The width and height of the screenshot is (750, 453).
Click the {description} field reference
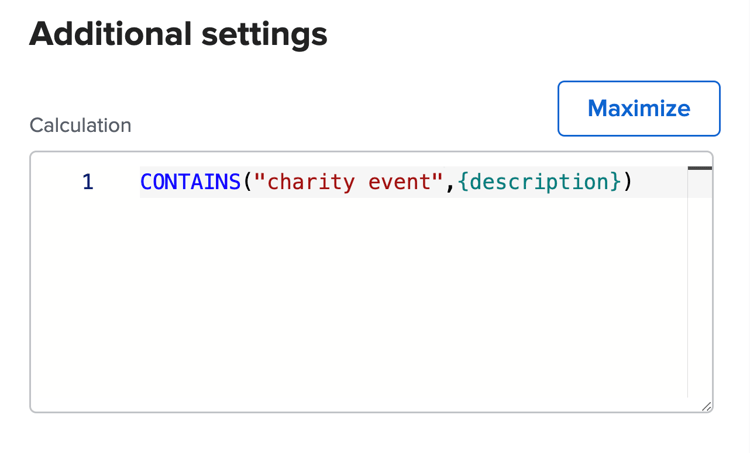[x=539, y=182]
